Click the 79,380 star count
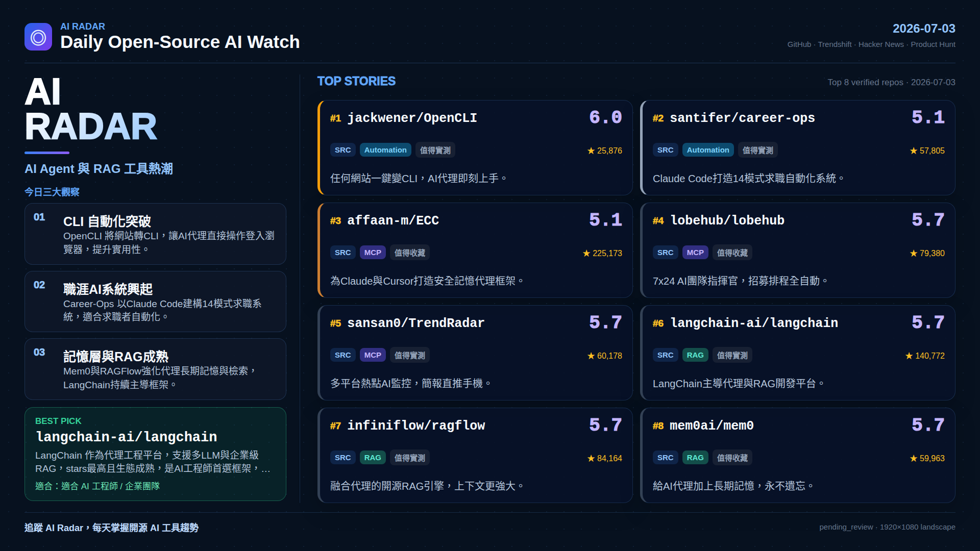Screen dimensions: 980x551 coord(927,253)
